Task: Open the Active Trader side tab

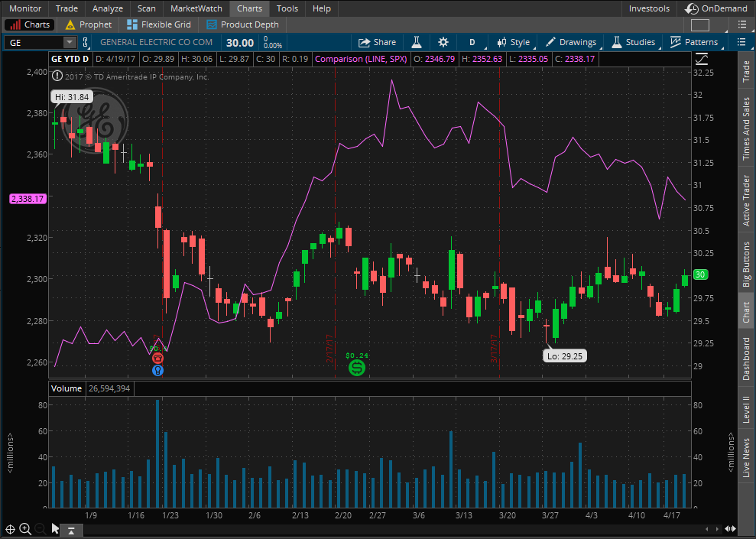Action: 746,200
